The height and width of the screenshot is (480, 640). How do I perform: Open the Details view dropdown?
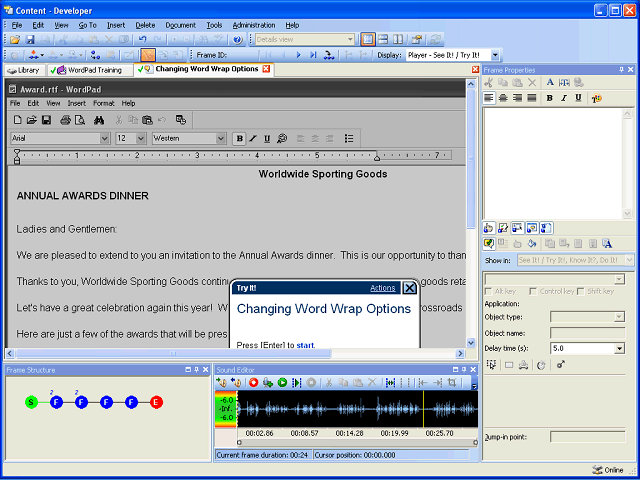click(349, 39)
